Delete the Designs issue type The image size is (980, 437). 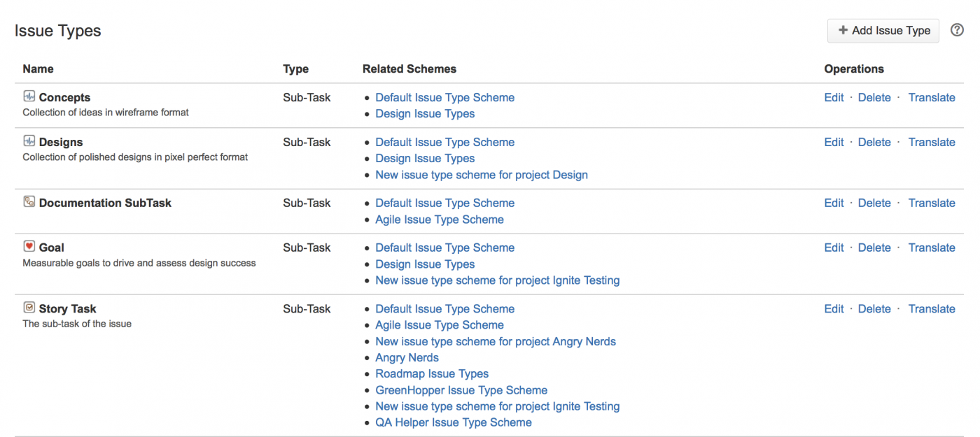click(x=874, y=143)
